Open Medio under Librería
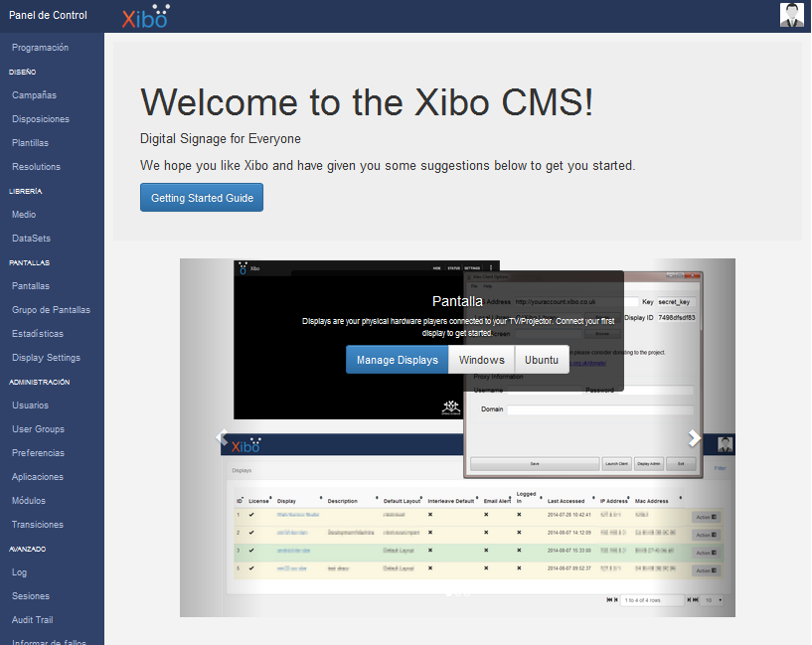The height and width of the screenshot is (645, 812). [24, 215]
